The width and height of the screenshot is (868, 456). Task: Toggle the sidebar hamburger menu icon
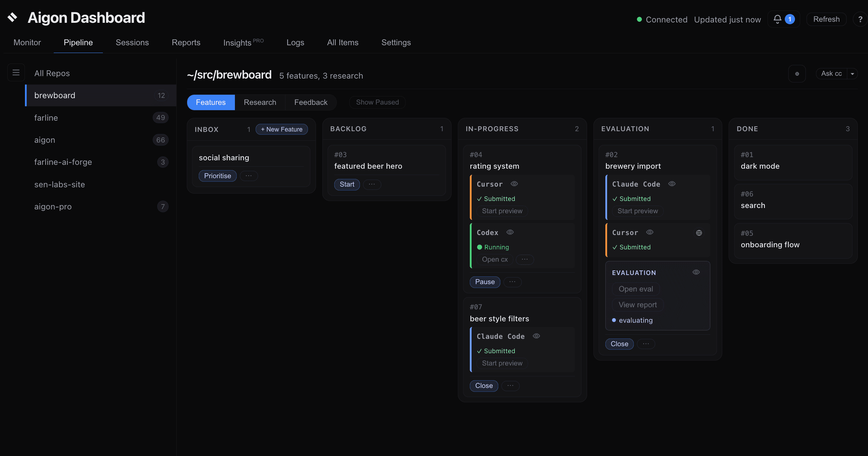[16, 73]
